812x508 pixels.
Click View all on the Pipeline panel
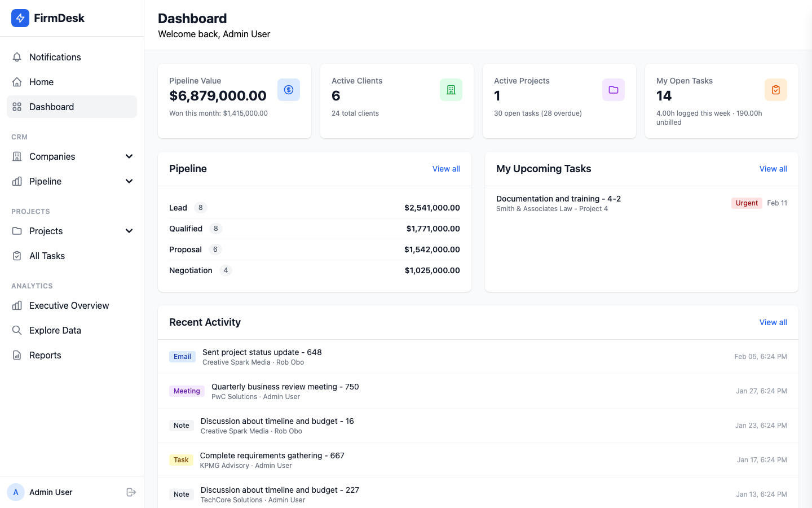[x=446, y=169]
